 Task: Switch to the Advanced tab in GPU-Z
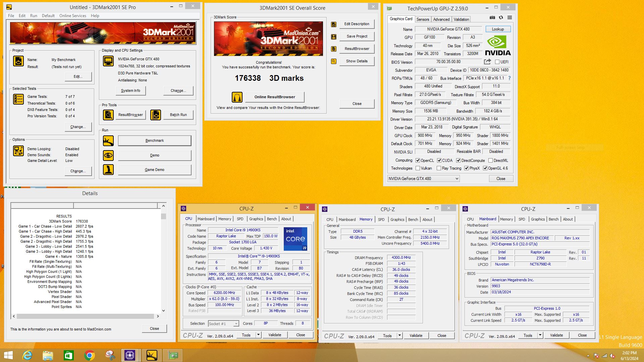coord(441,19)
